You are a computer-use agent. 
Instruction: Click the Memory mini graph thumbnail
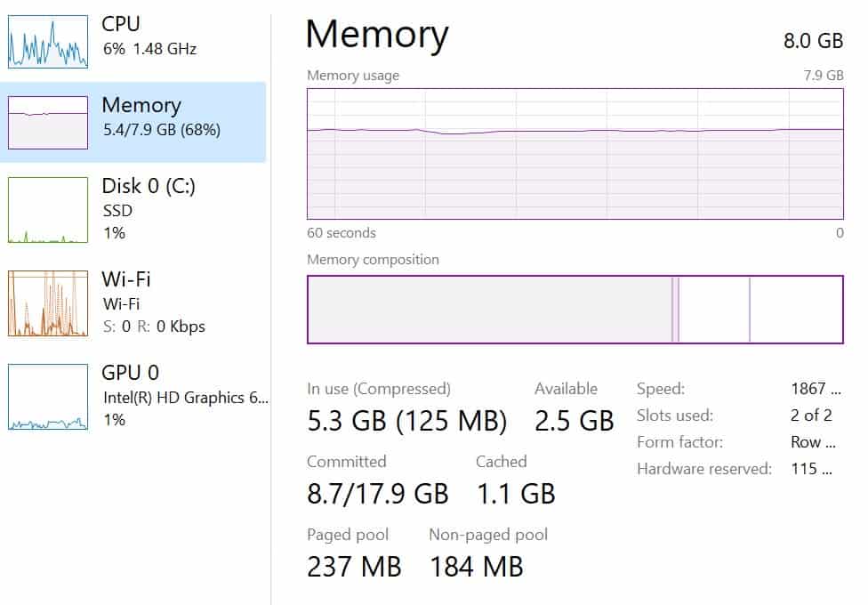pyautogui.click(x=48, y=123)
